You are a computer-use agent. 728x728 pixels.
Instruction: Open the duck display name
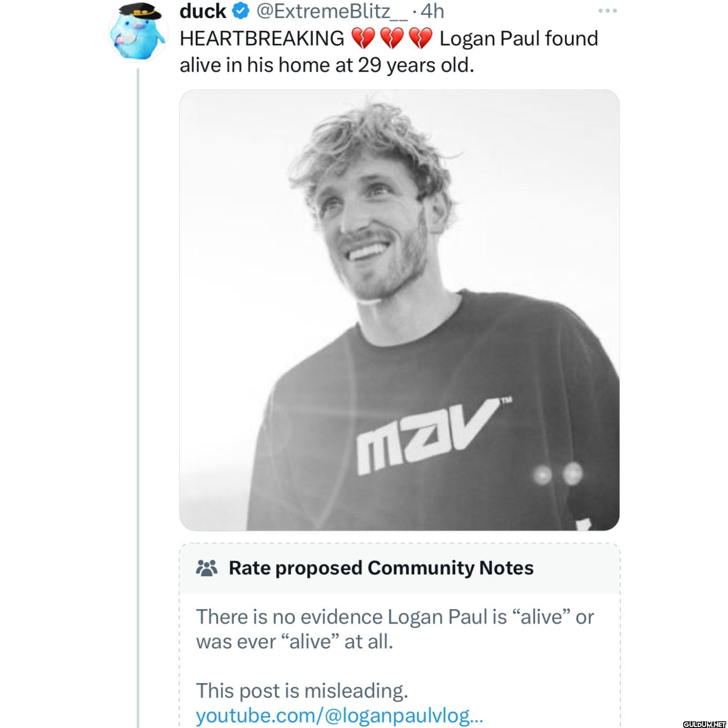(203, 11)
